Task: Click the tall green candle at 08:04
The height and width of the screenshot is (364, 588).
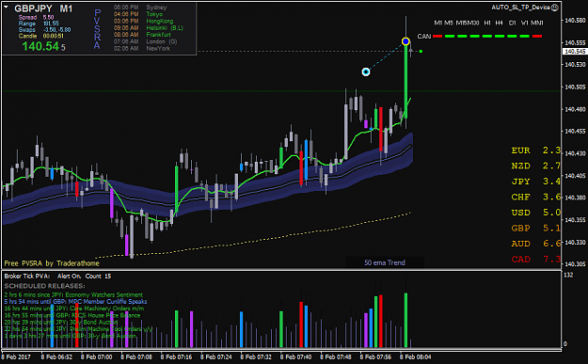Action: (x=405, y=81)
